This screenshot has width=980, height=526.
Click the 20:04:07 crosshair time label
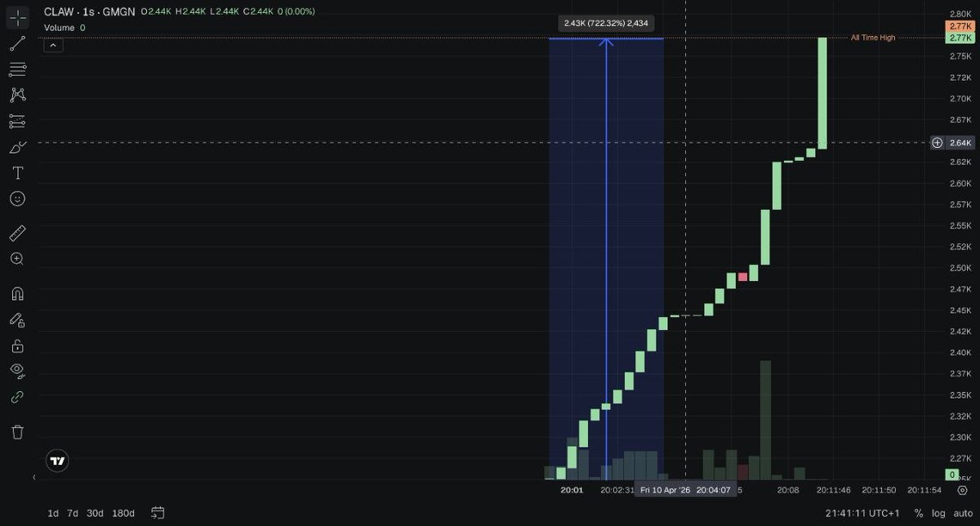coord(713,490)
